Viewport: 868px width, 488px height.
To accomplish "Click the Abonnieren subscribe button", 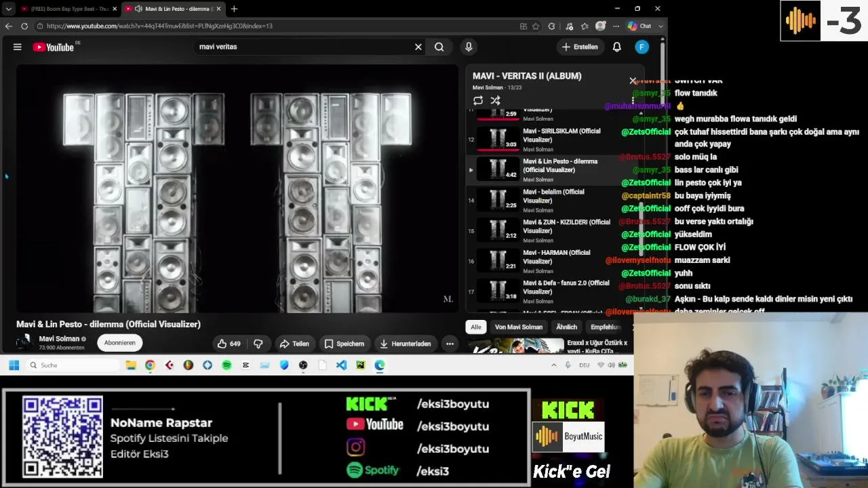I will click(120, 343).
